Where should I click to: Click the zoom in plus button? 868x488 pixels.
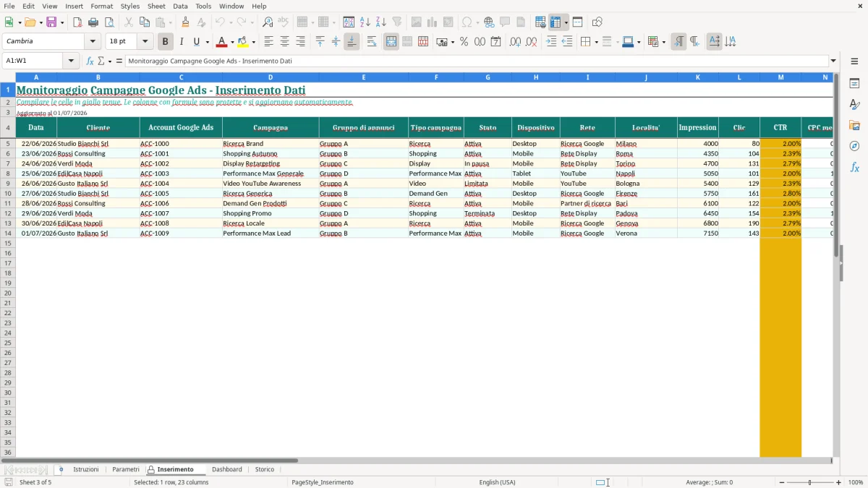point(839,482)
